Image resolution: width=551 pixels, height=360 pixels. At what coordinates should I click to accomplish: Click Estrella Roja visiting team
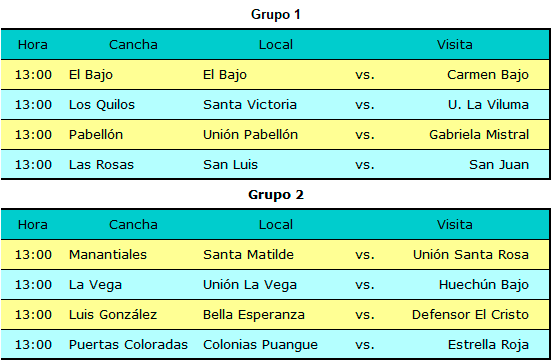pyautogui.click(x=488, y=345)
